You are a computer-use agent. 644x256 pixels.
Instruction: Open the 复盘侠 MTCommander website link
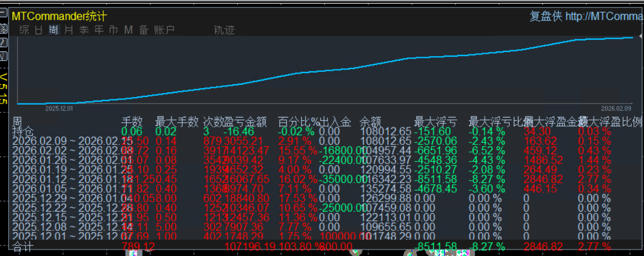(587, 16)
